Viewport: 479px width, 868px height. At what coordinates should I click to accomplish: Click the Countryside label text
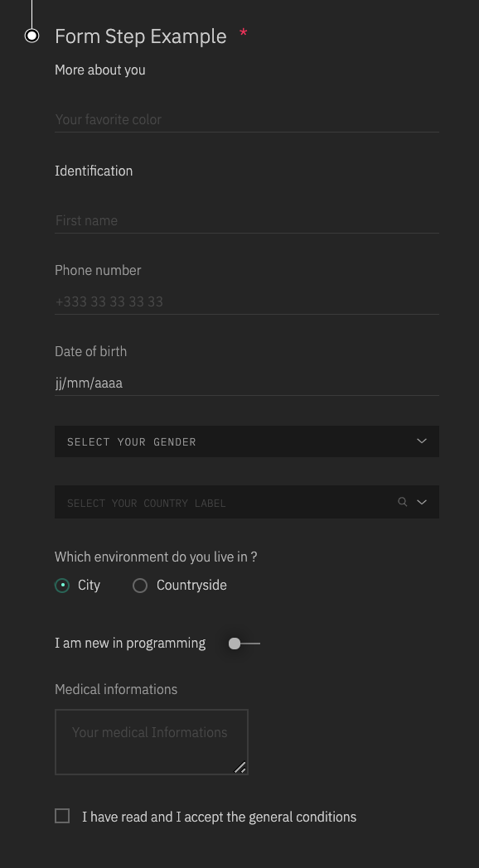191,586
